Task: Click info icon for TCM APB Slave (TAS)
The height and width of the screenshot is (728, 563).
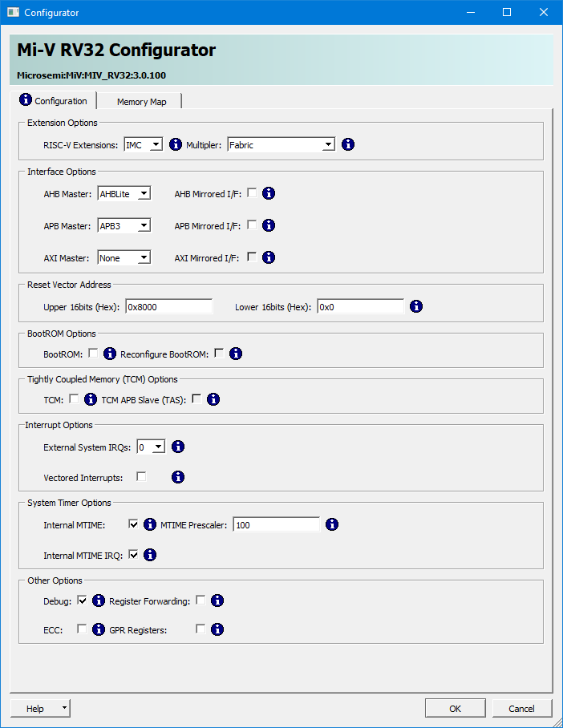Action: click(213, 399)
